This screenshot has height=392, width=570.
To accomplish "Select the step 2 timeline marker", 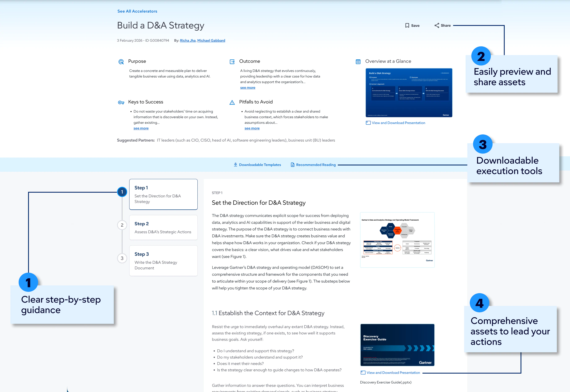I will (x=122, y=225).
